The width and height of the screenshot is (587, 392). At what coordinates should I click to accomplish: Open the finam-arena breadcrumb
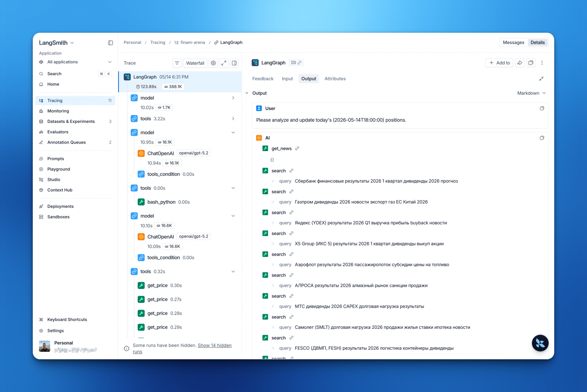190,42
